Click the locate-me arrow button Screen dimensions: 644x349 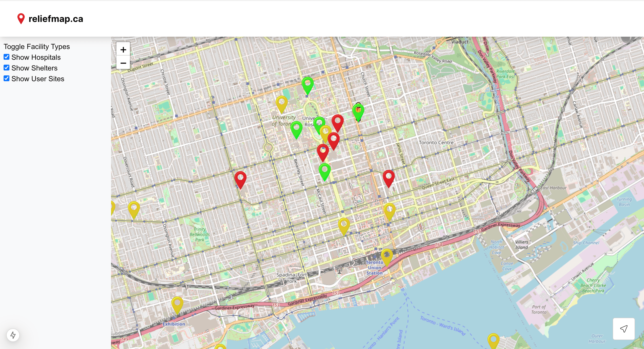pos(623,328)
